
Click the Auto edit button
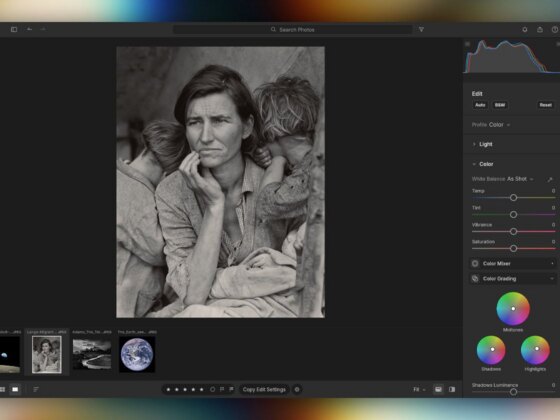point(480,105)
